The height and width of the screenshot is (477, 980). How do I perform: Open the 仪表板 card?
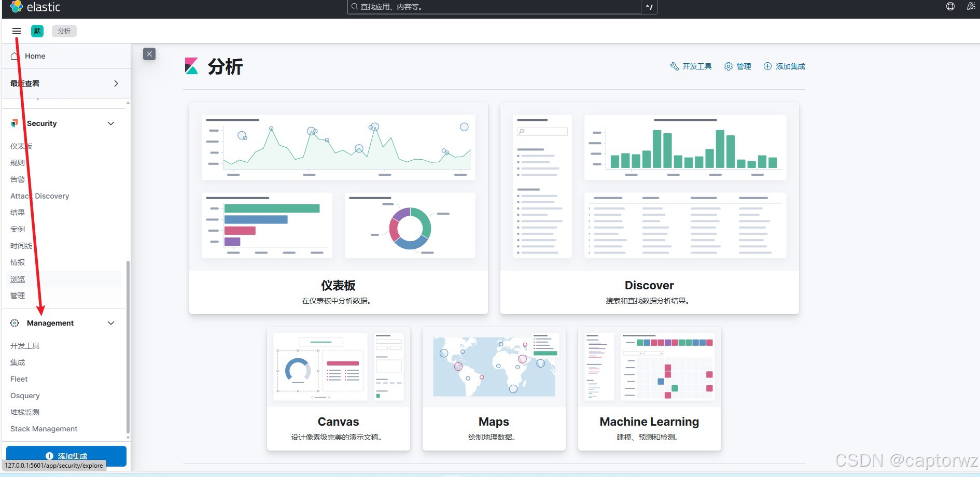[339, 208]
